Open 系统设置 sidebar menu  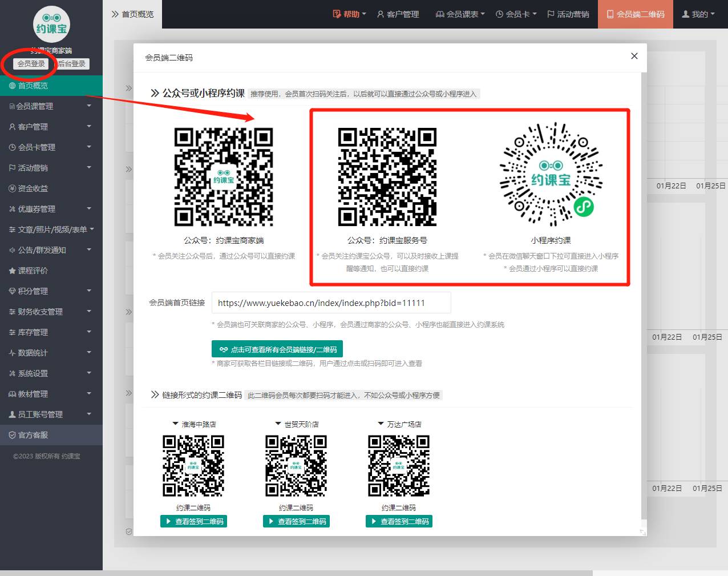point(51,373)
